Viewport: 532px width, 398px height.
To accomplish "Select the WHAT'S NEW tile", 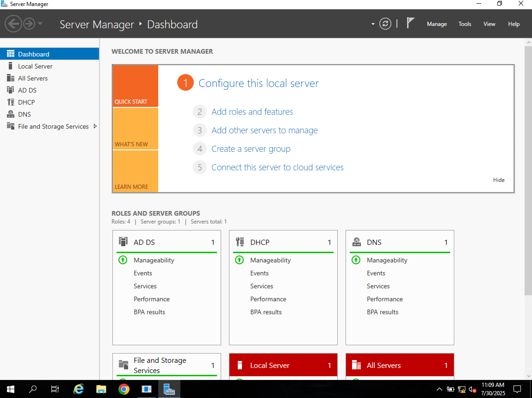I will [135, 129].
